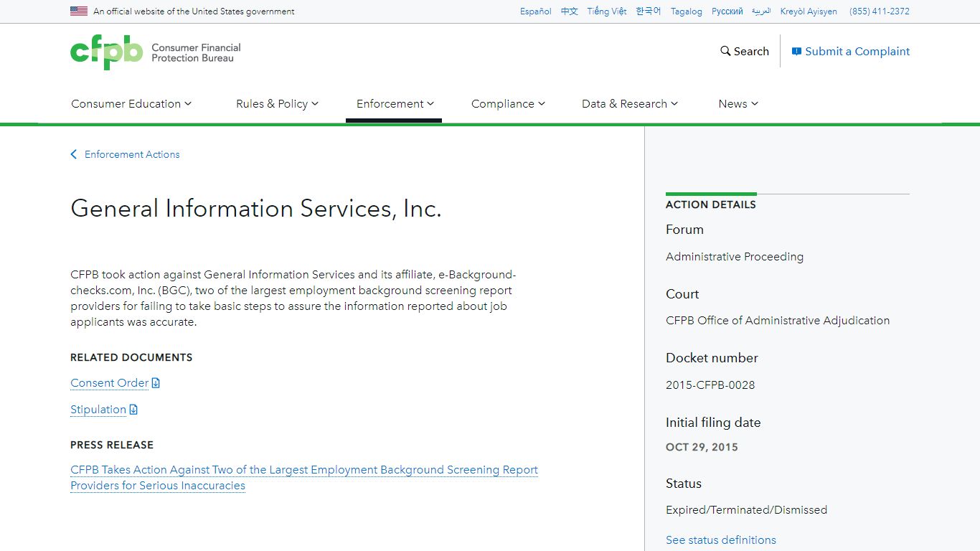
Task: Expand the Rules & Policy menu
Action: (x=277, y=104)
